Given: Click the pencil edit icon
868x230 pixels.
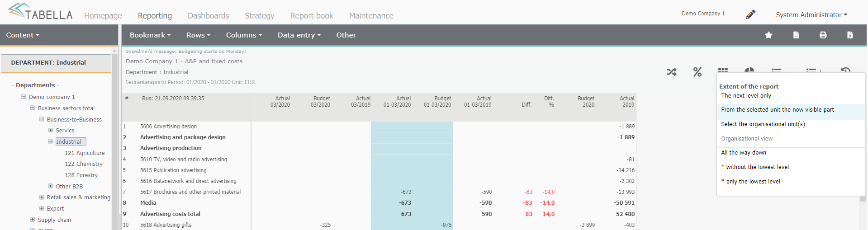Looking at the screenshot, I should [750, 15].
